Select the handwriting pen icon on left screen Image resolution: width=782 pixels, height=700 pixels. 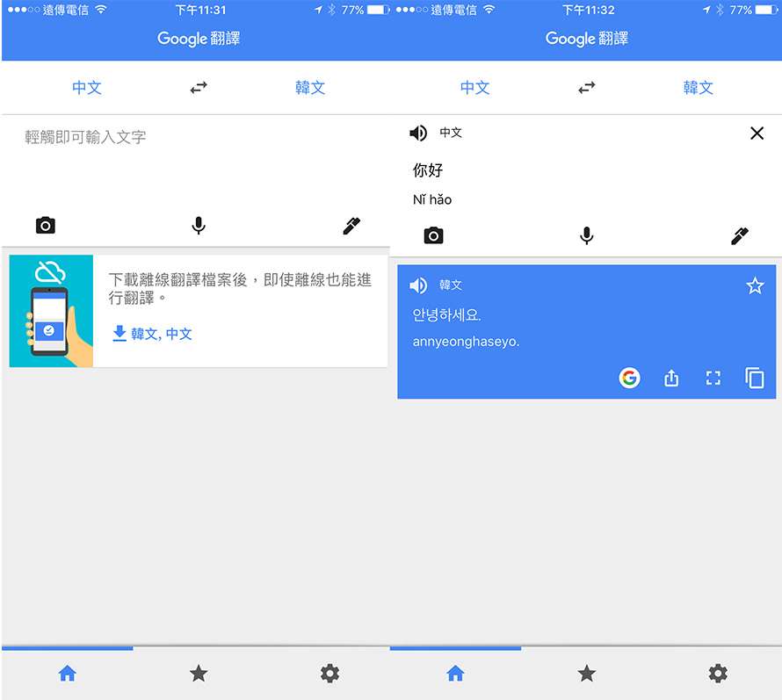[x=351, y=226]
